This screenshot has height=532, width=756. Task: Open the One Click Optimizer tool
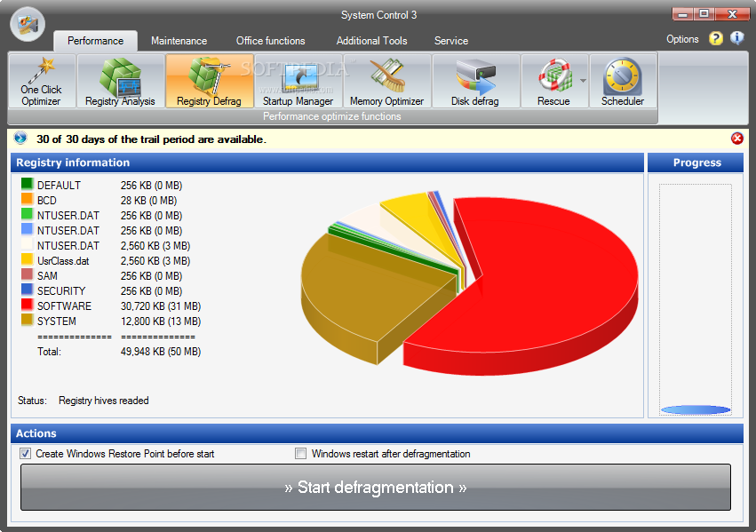[42, 81]
